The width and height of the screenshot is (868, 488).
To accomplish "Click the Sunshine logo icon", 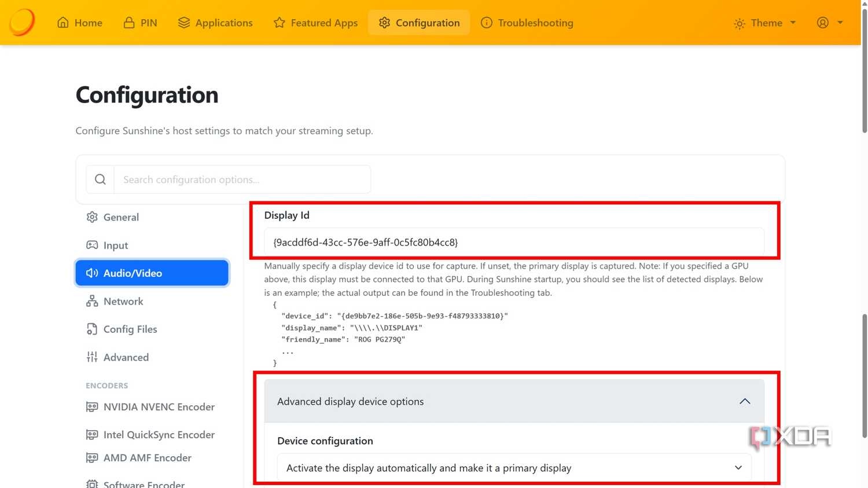I will coord(22,22).
